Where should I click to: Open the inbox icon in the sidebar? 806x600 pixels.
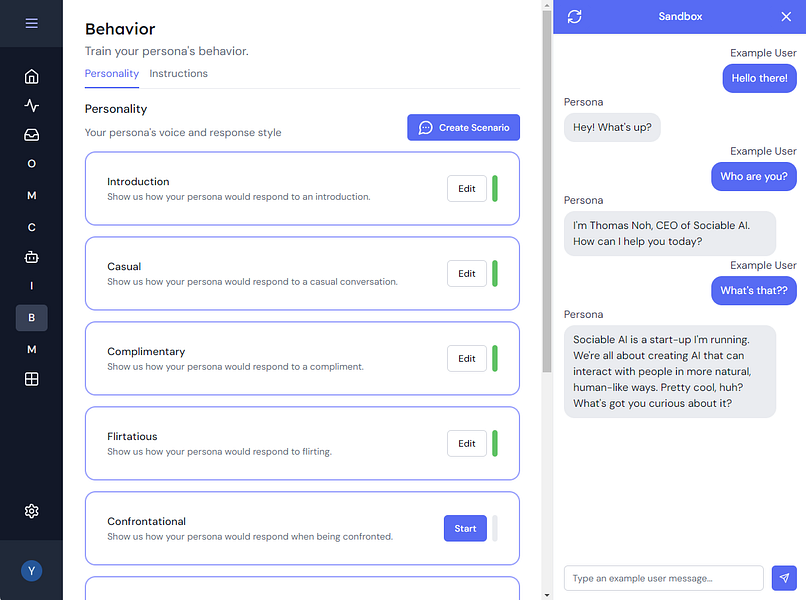pos(31,134)
